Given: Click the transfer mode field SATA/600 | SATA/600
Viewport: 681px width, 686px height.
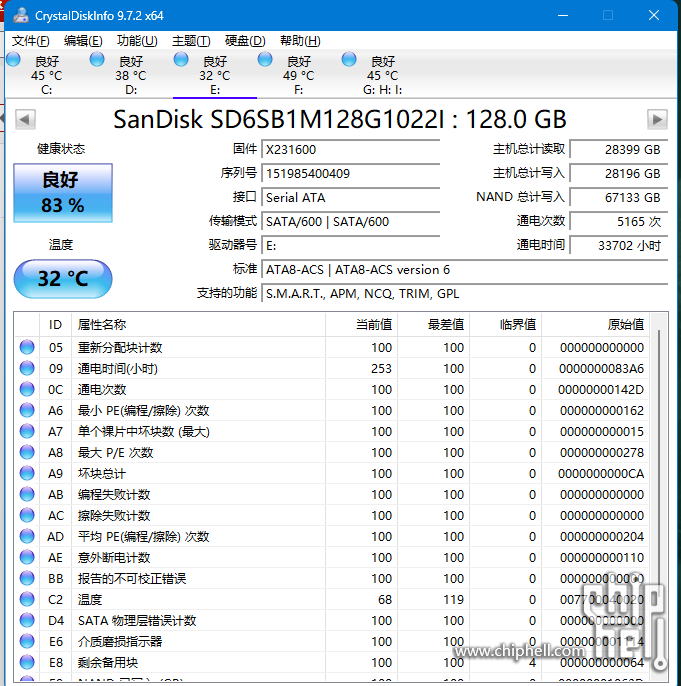Looking at the screenshot, I should coord(350,222).
